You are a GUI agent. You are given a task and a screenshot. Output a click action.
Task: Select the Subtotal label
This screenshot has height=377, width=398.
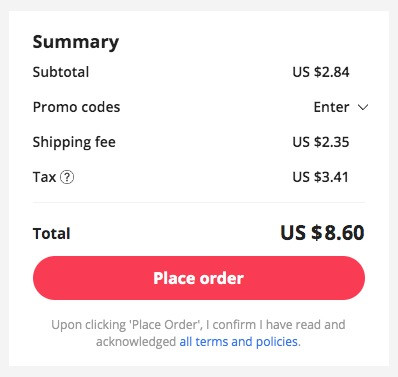[x=61, y=72]
